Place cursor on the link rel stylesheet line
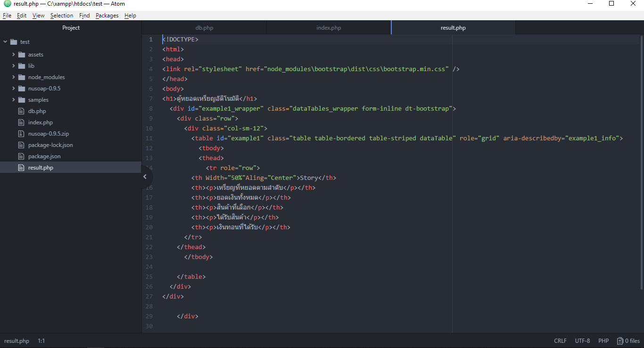This screenshot has height=348, width=644. click(311, 69)
